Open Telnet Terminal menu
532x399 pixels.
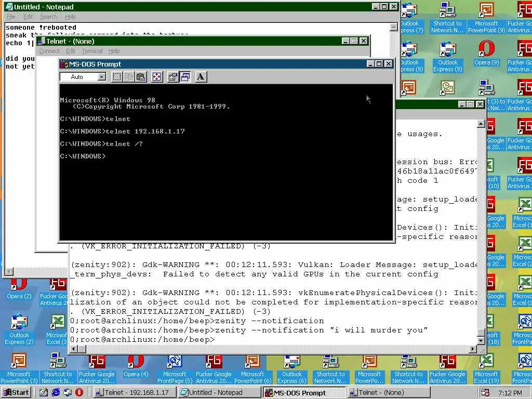[x=92, y=51]
